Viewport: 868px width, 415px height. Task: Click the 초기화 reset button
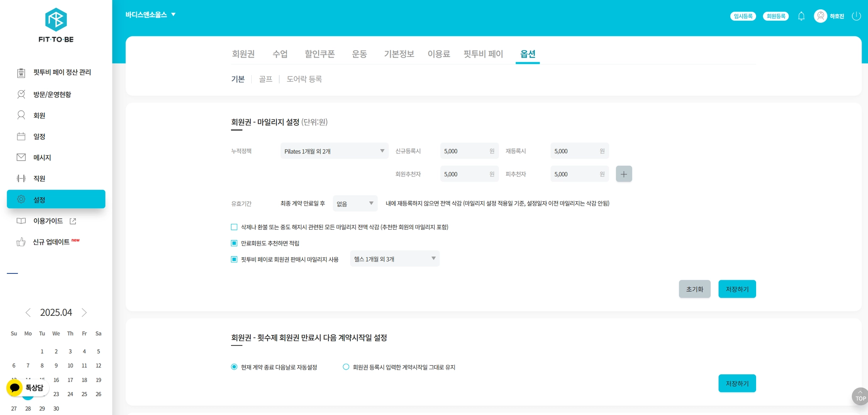click(x=695, y=289)
